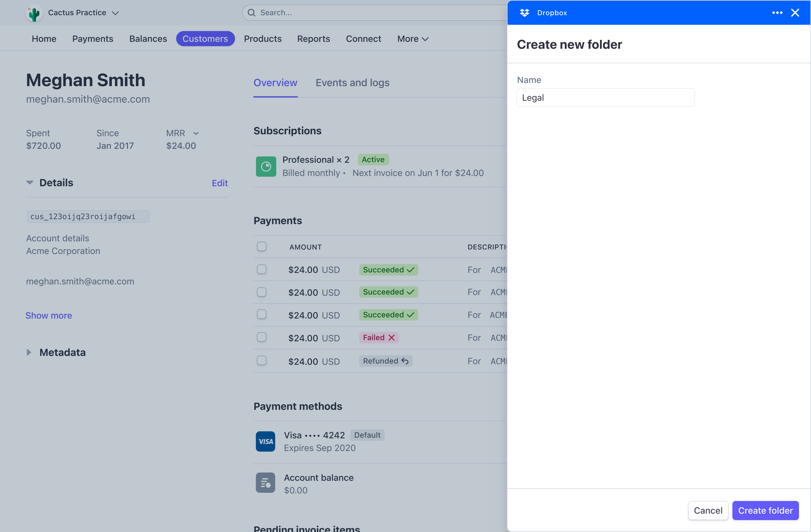
Task: Click the folder Name input field containing Legal
Action: [605, 98]
